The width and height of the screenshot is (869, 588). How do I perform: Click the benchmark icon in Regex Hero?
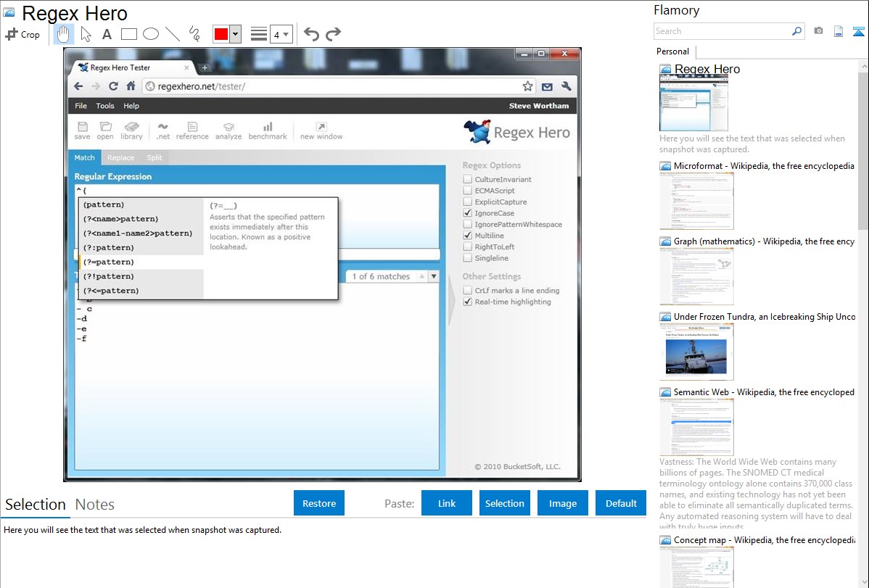point(268,131)
